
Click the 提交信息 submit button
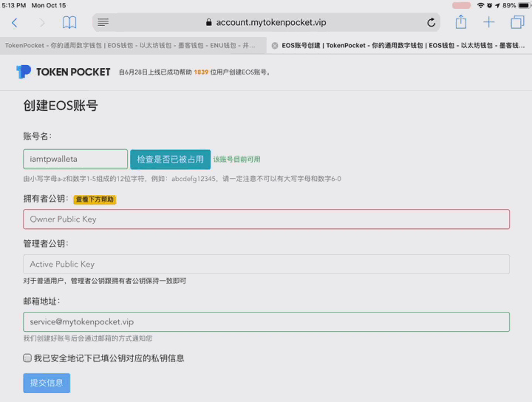(x=47, y=383)
